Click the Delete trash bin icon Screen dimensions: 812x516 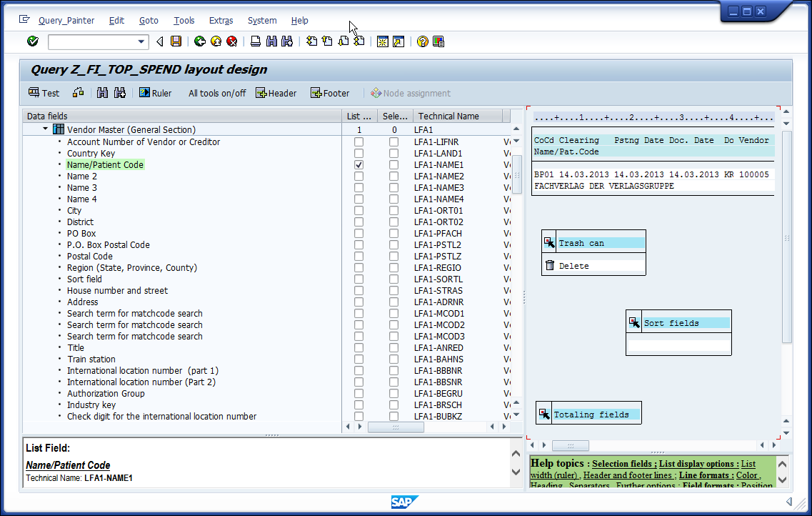[x=550, y=265]
